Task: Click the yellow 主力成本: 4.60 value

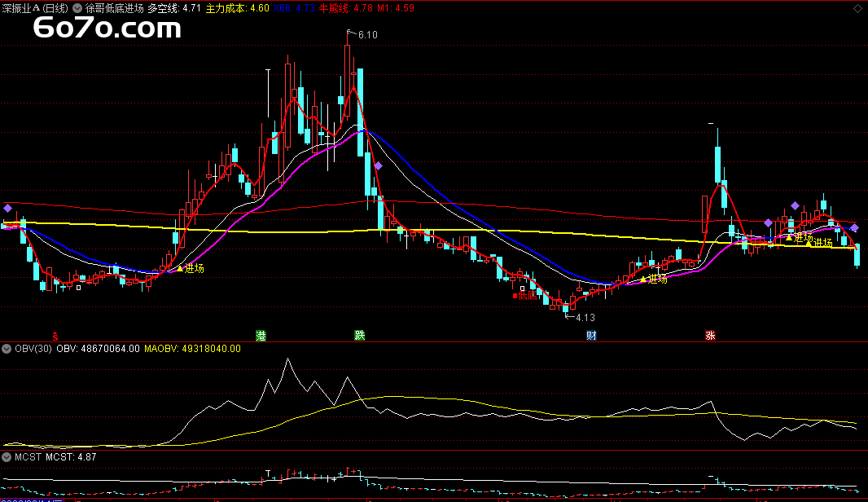Action: (x=238, y=8)
